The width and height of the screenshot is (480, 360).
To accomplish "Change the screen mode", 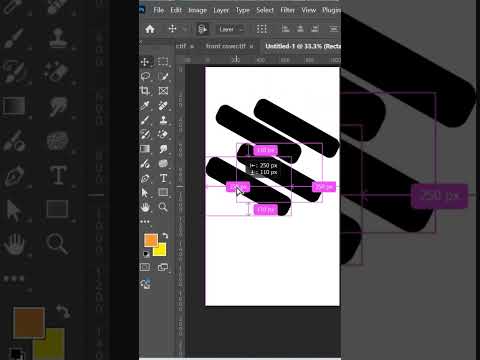I will coord(163,267).
